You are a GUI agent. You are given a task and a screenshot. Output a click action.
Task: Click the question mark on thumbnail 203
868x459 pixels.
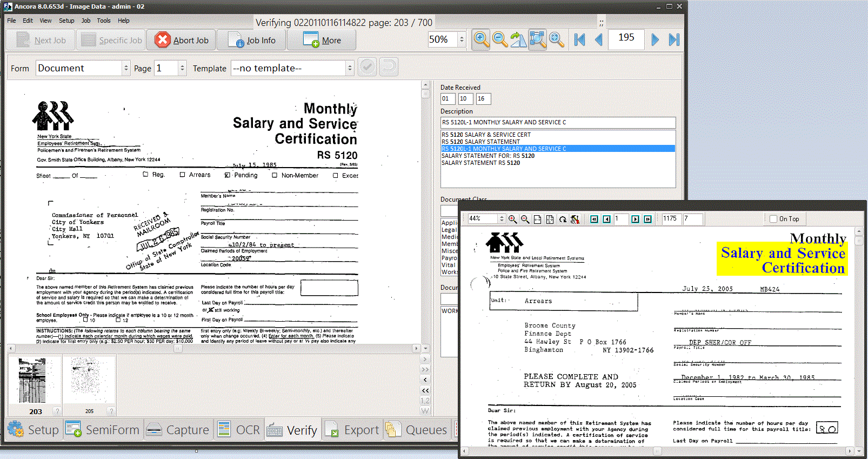pyautogui.click(x=57, y=411)
